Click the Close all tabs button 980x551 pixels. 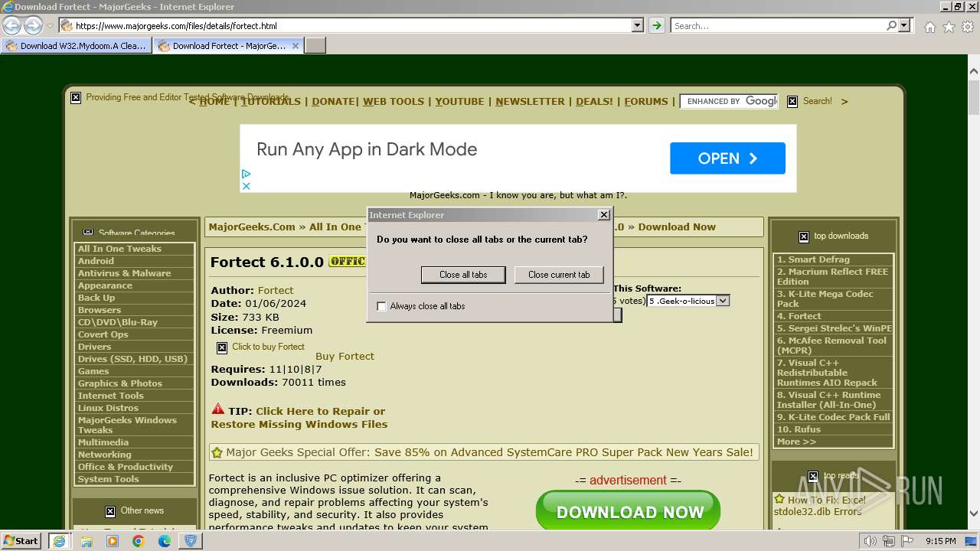(463, 275)
